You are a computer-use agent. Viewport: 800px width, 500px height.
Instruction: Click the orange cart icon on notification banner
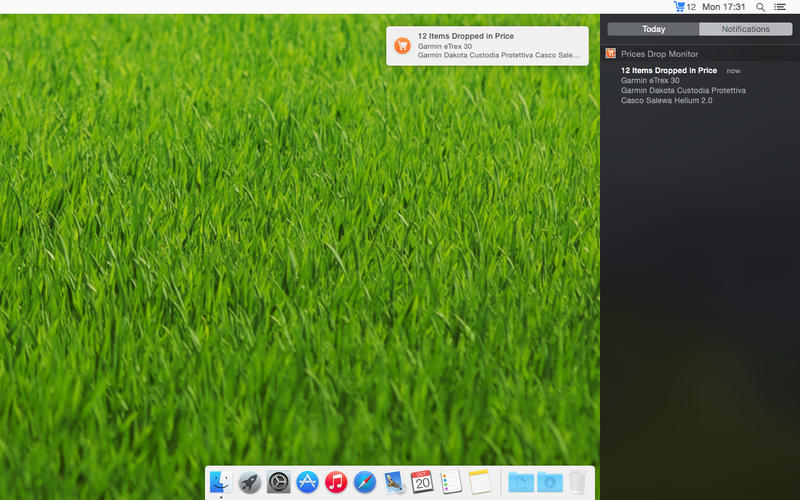(402, 45)
